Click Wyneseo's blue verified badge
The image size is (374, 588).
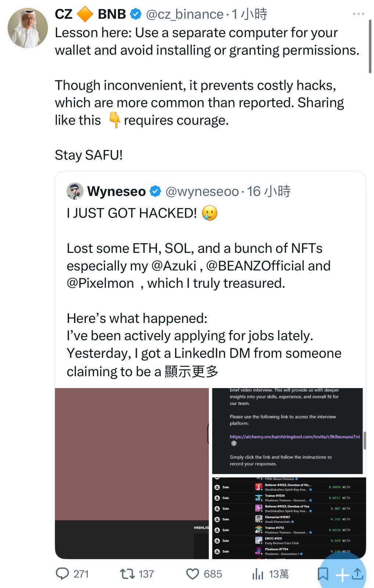pos(155,191)
